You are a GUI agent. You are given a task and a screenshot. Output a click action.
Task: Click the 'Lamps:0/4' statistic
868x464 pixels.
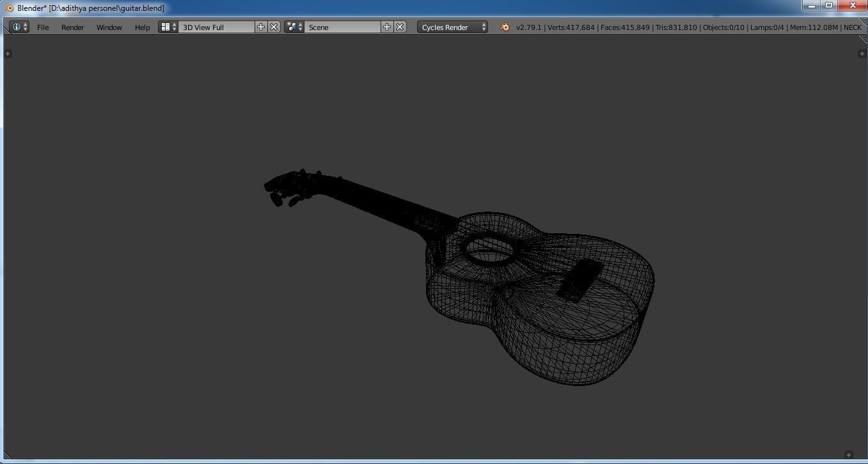click(766, 27)
